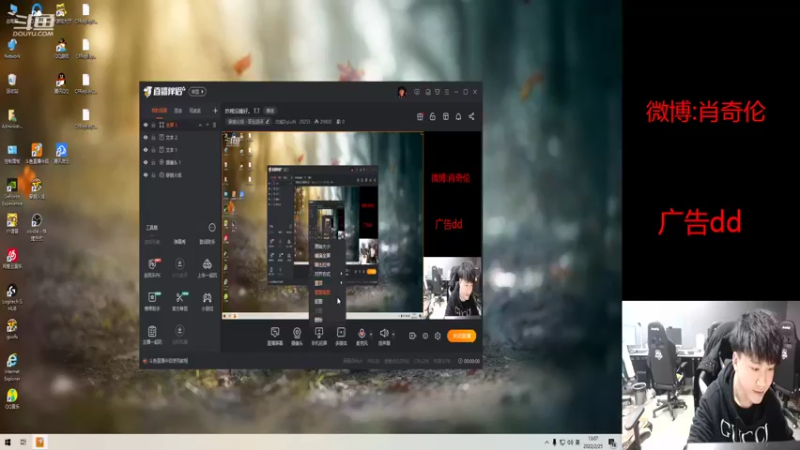The width and height of the screenshot is (800, 450).
Task: Collapse the 工具箱 panel with the circle minus button
Action: [212, 228]
